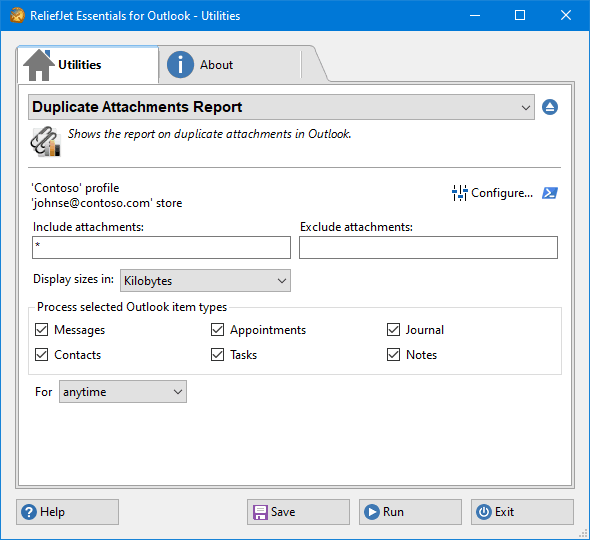Click the resize grip at window corner
Viewport: 590px width, 540px height.
(x=583, y=534)
